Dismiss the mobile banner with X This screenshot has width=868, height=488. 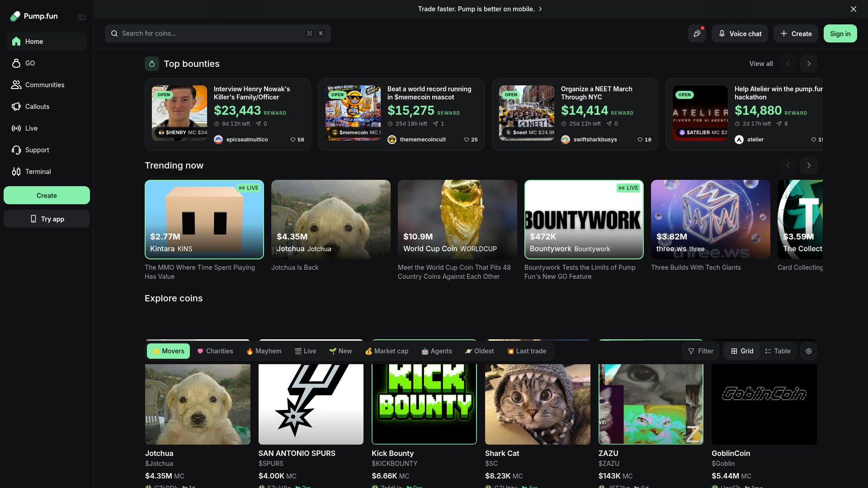pyautogui.click(x=853, y=9)
